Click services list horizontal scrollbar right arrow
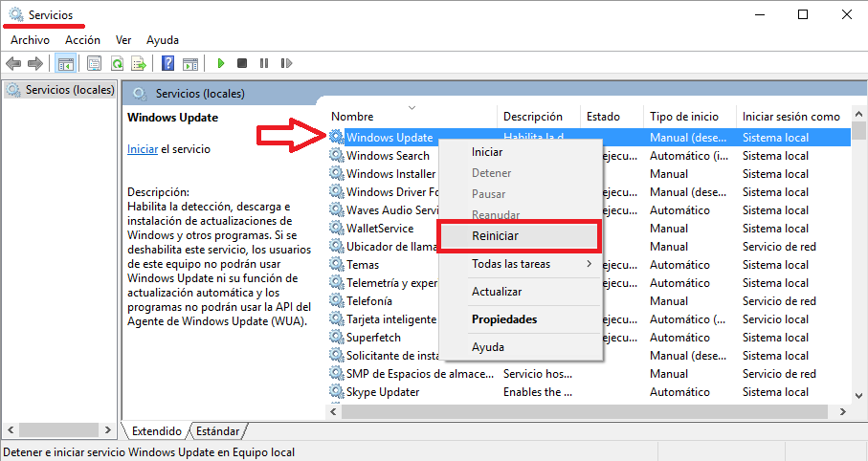This screenshot has width=868, height=461. (843, 412)
